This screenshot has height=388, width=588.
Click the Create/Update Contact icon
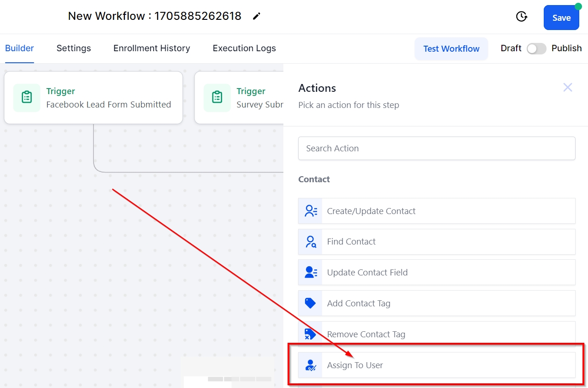point(311,211)
